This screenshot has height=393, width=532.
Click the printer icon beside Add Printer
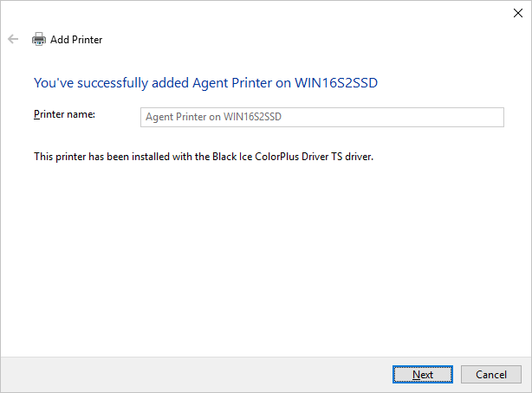click(39, 39)
